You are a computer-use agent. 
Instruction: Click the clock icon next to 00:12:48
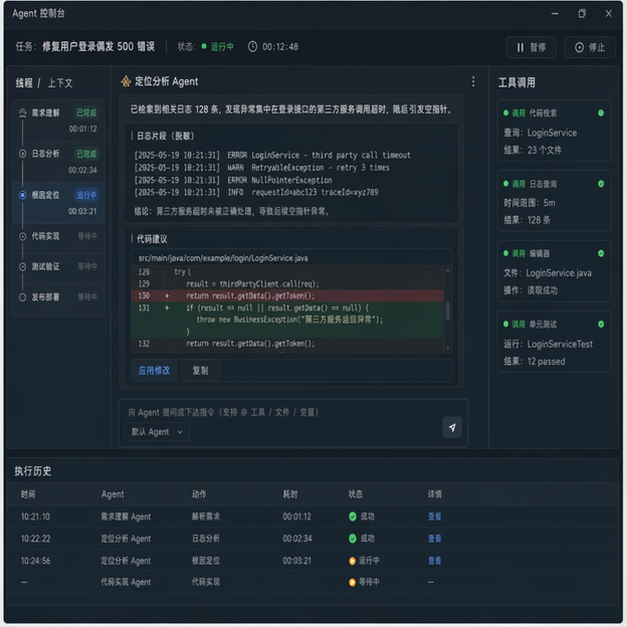[x=252, y=47]
